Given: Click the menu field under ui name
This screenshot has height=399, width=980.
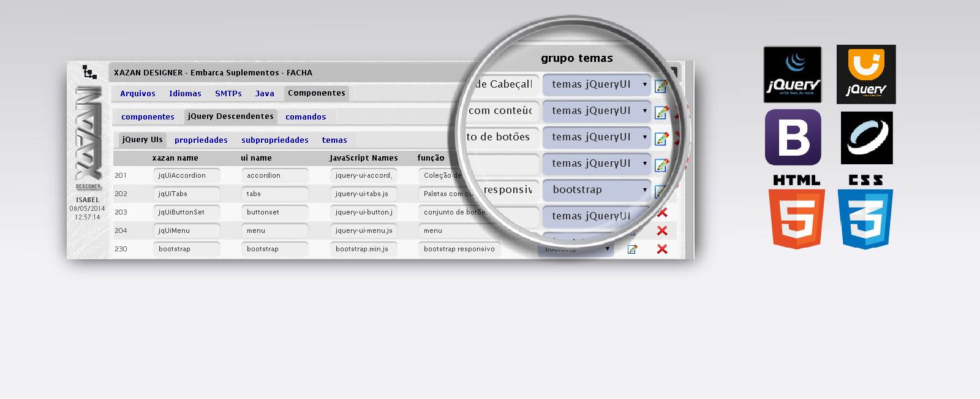Looking at the screenshot, I should pos(275,231).
